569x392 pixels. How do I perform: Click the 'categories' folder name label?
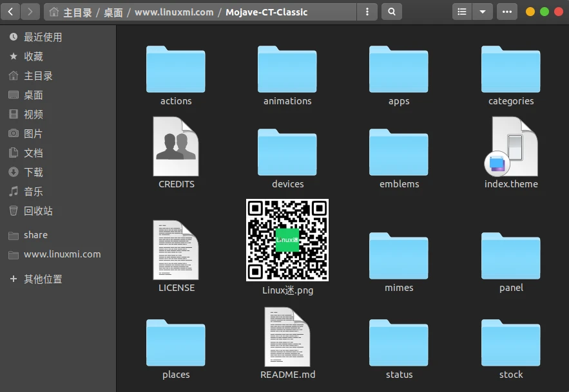[511, 101]
